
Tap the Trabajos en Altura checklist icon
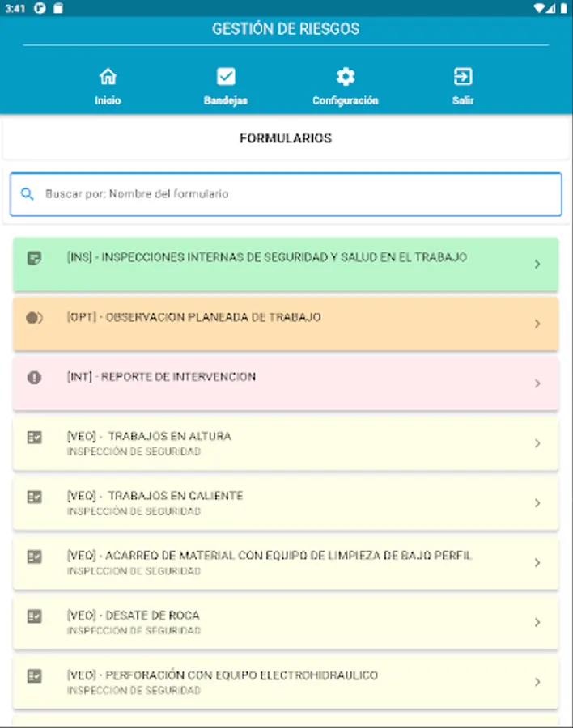(x=34, y=438)
